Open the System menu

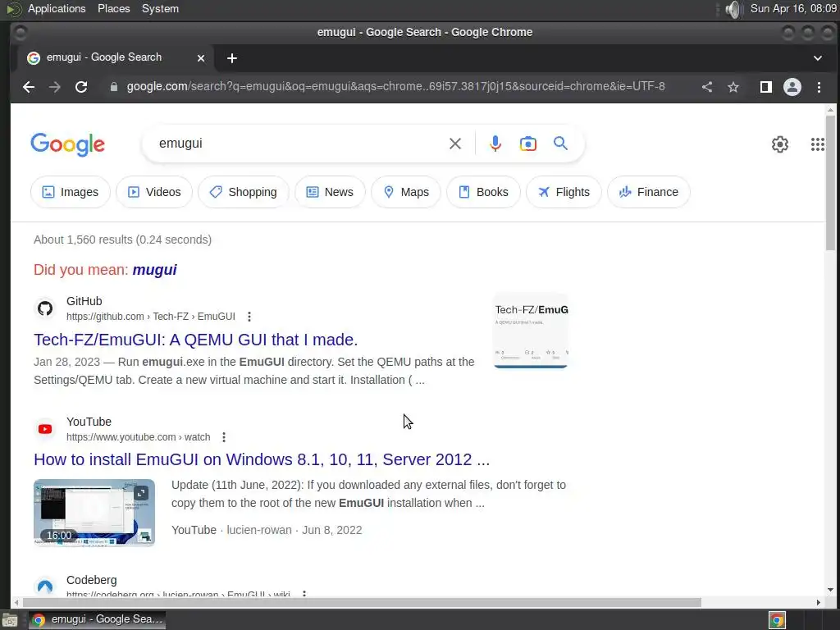coord(160,8)
